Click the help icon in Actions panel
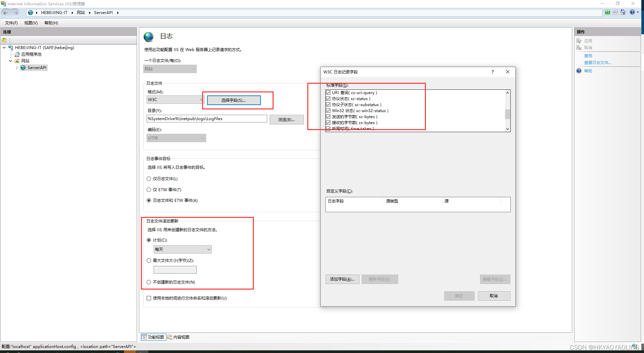The height and width of the screenshot is (353, 644). point(579,71)
